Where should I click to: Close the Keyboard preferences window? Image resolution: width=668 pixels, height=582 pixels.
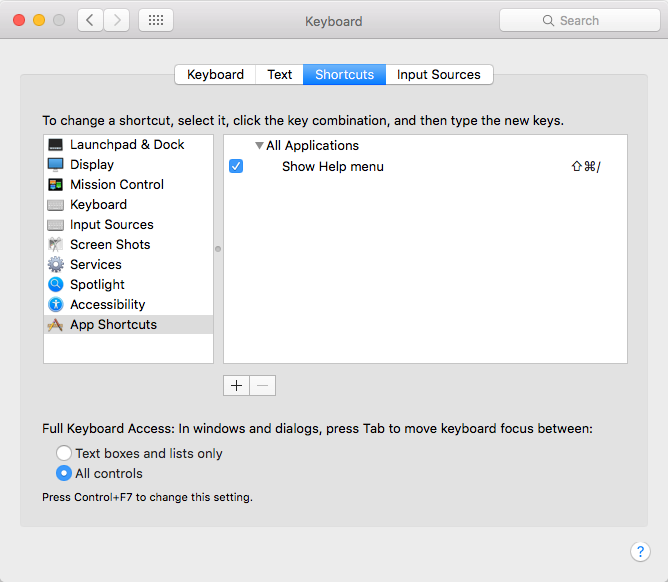[x=19, y=20]
